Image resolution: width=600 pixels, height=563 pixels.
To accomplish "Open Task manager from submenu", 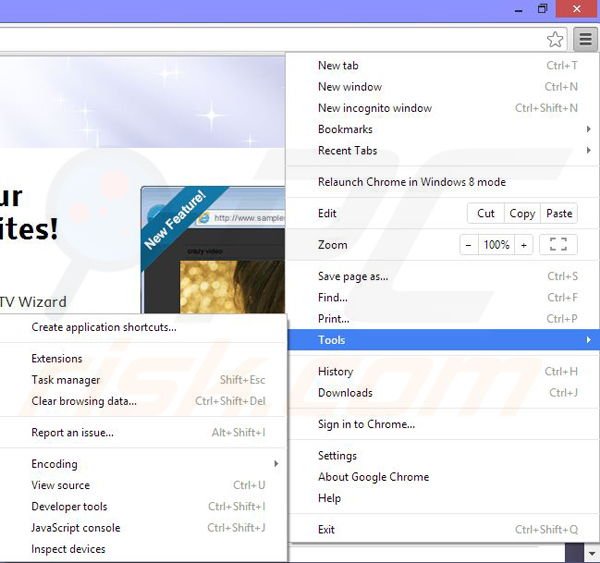I will [142, 380].
